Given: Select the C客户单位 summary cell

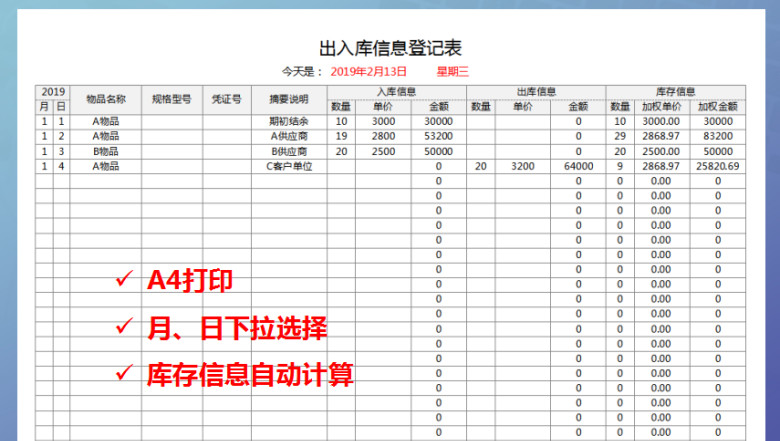Looking at the screenshot, I should point(289,167).
